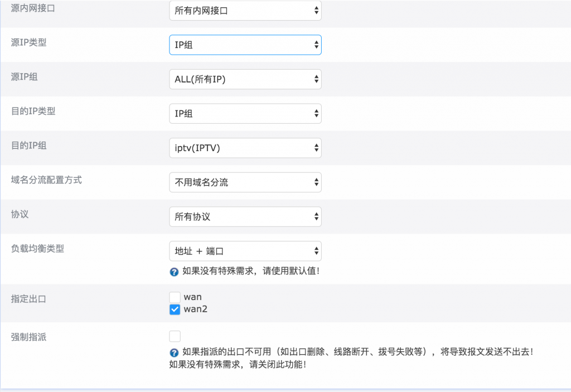571x392 pixels.
Task: Click the 域名分流配置方式 field label
Action: click(46, 180)
